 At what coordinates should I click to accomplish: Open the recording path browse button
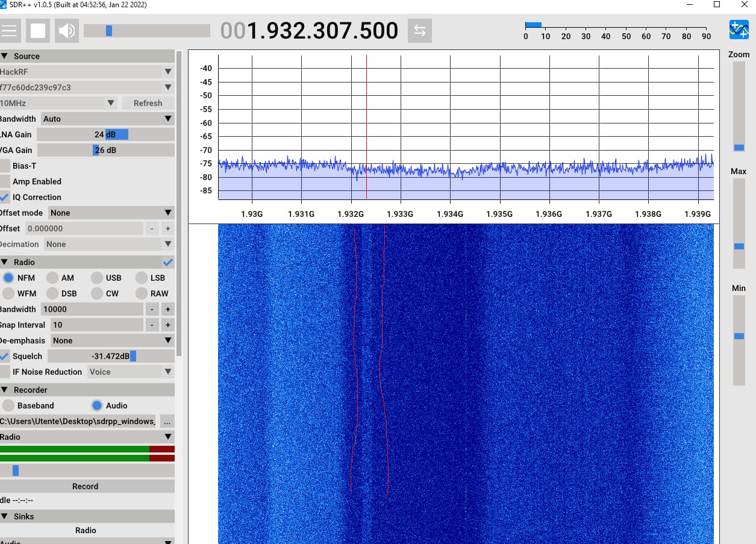167,421
